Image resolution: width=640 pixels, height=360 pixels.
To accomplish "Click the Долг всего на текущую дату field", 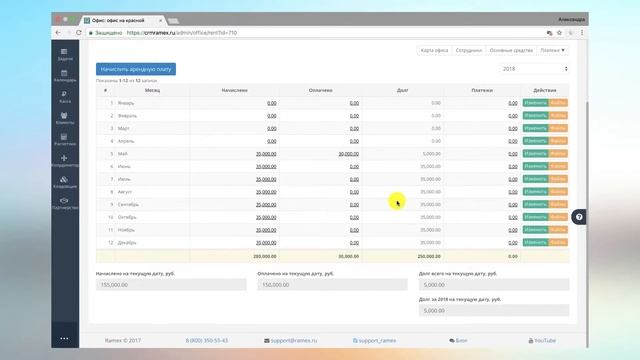I will 494,284.
